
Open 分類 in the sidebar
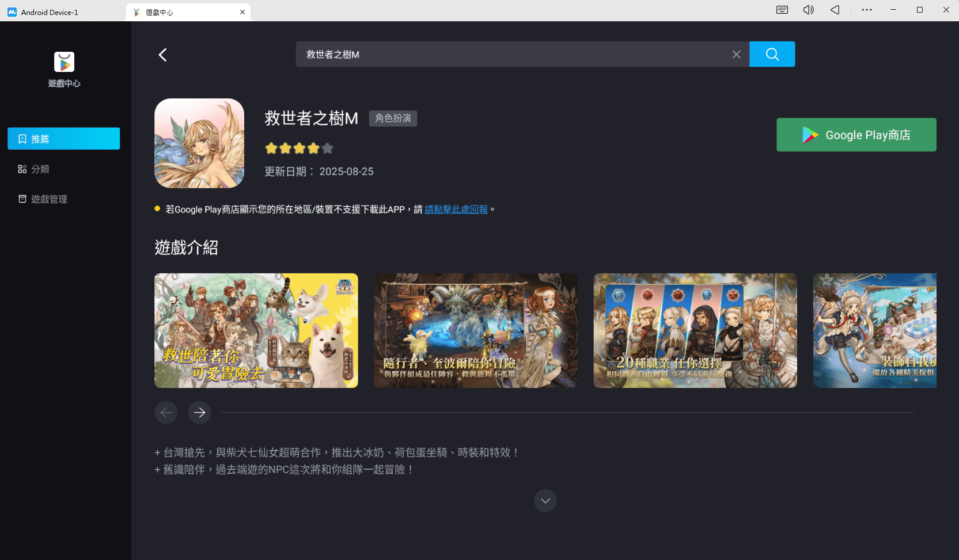33,169
